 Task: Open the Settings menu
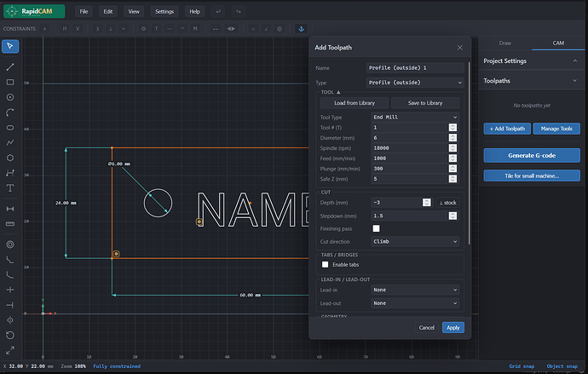point(164,11)
